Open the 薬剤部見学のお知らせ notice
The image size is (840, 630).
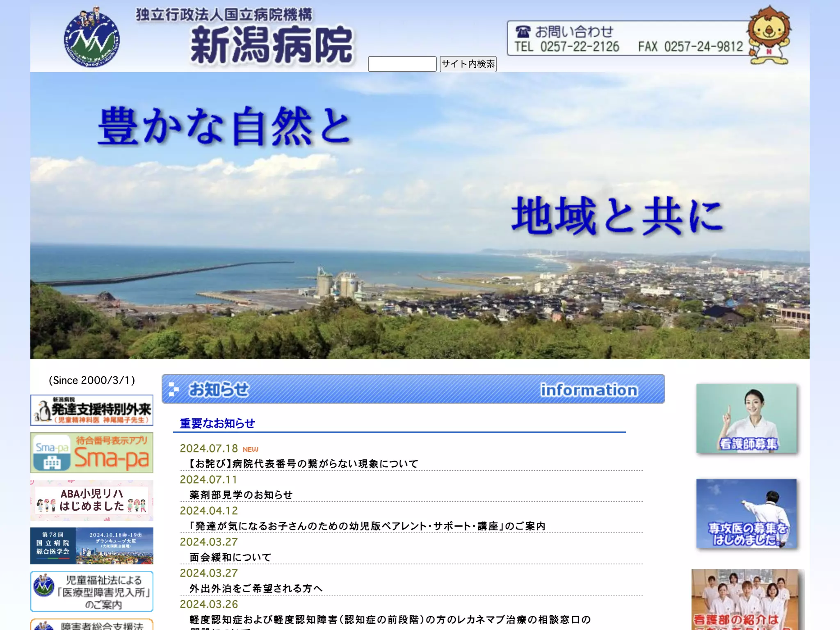(241, 495)
